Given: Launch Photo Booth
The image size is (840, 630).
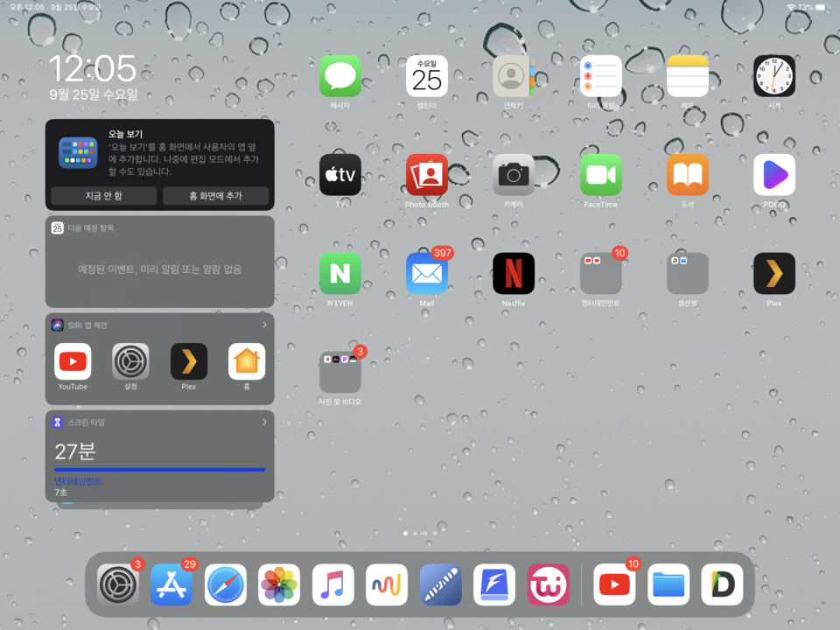Looking at the screenshot, I should pos(427,175).
